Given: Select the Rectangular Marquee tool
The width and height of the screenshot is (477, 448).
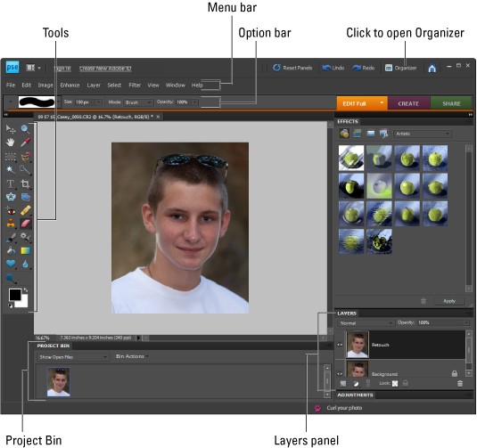Looking at the screenshot, I should (x=11, y=157).
